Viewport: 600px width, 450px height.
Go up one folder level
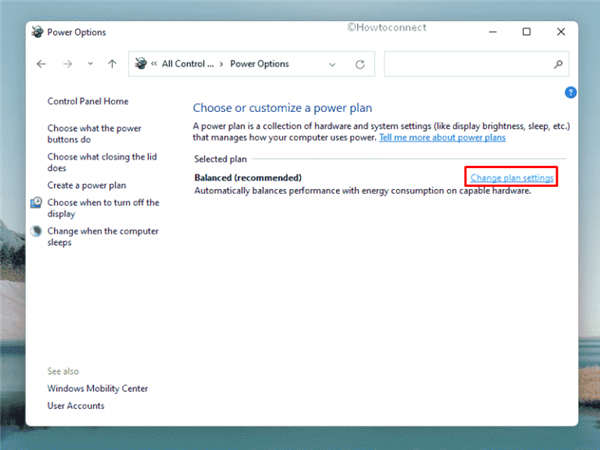click(112, 64)
